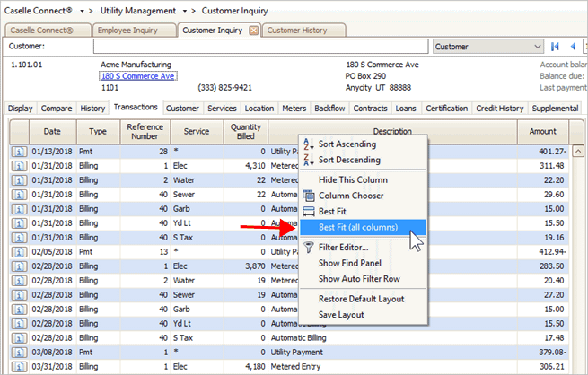Open the Display tab

tap(21, 109)
